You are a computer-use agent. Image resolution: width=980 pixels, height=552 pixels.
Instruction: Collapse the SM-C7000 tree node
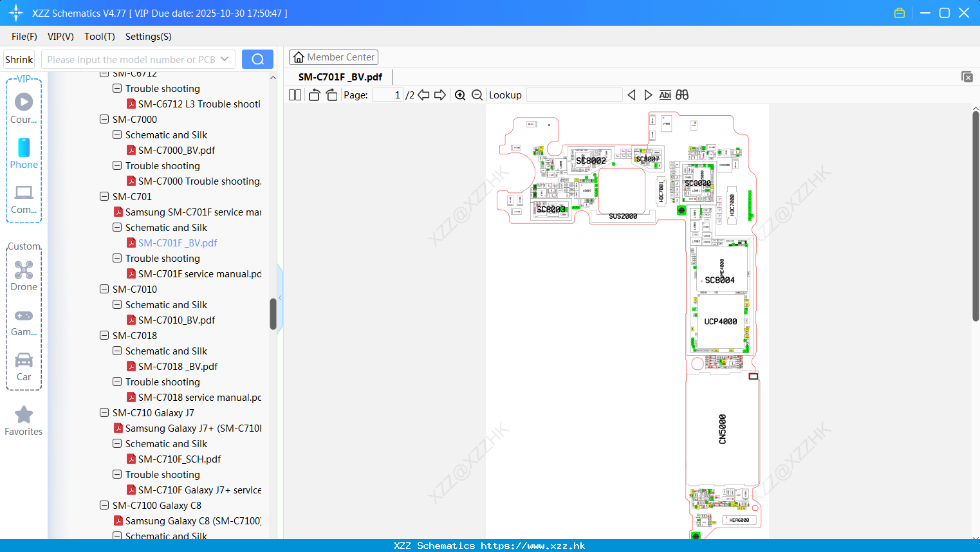tap(104, 119)
